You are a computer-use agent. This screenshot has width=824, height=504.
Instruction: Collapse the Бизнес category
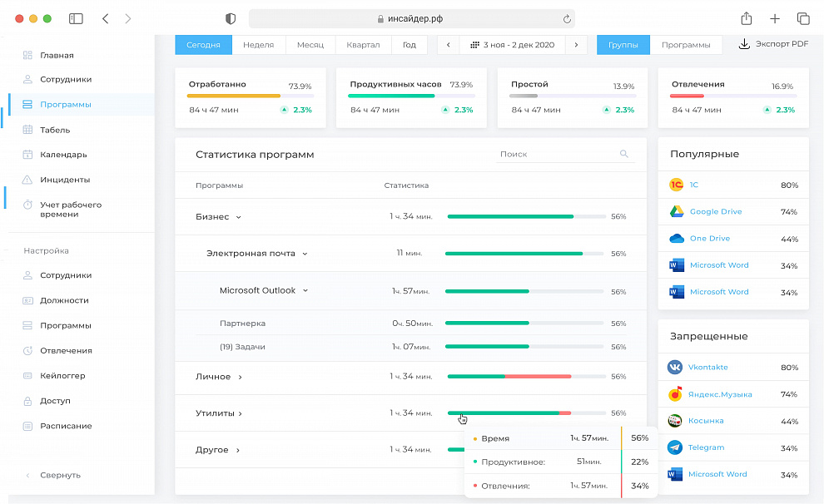point(238,217)
